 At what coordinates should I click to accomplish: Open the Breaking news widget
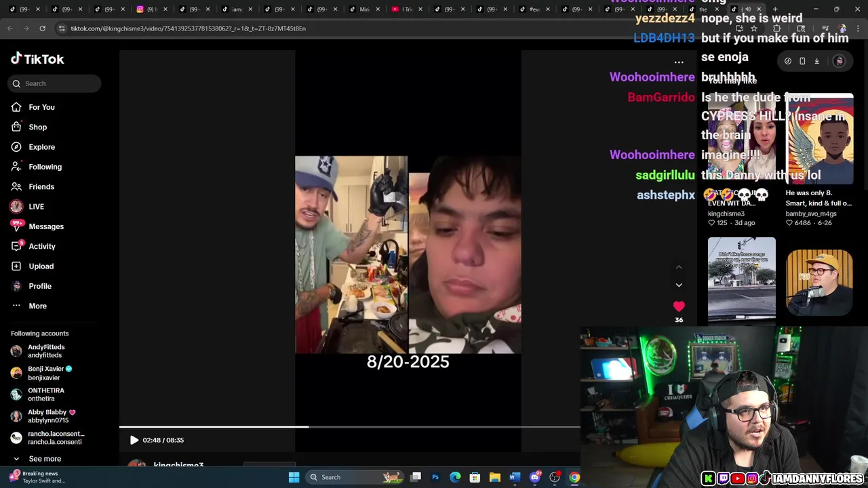pyautogui.click(x=37, y=477)
